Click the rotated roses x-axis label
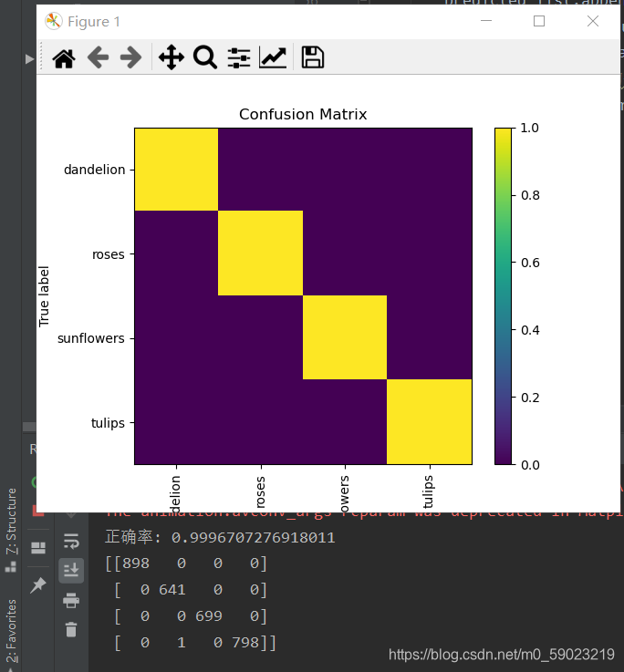 pos(260,492)
